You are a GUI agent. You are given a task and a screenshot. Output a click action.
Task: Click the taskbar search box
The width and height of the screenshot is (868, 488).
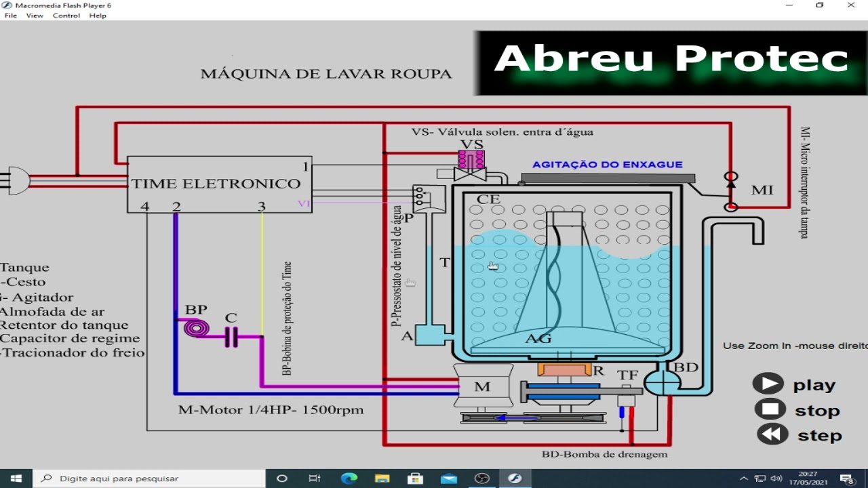(149, 478)
